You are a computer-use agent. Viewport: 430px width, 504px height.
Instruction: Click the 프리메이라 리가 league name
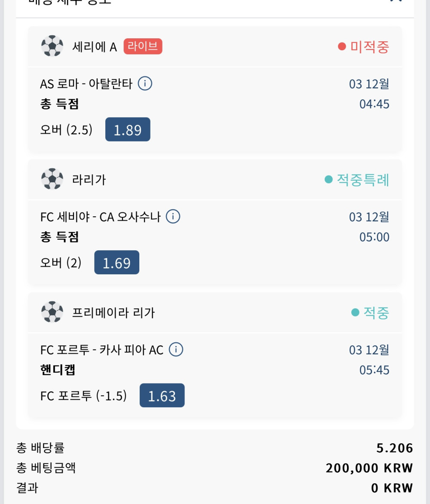[x=114, y=313]
